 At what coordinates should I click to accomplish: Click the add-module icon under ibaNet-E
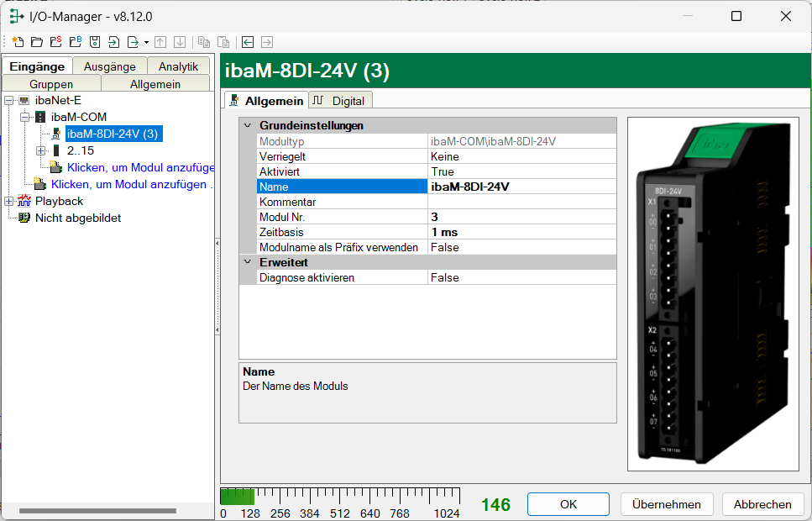pyautogui.click(x=39, y=184)
